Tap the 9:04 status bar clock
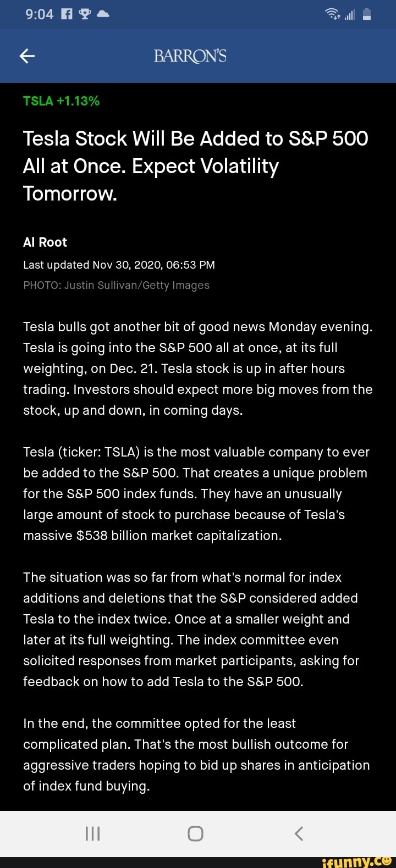Image resolution: width=396 pixels, height=868 pixels. tap(40, 15)
